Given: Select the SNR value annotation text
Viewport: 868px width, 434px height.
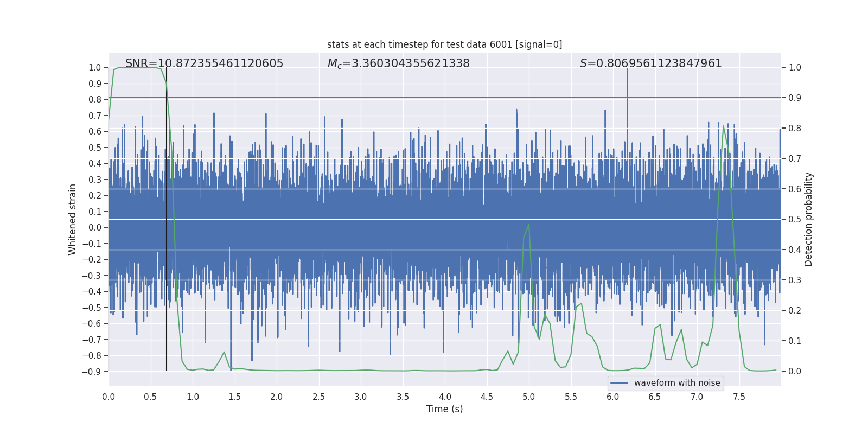Looking at the screenshot, I should (204, 63).
